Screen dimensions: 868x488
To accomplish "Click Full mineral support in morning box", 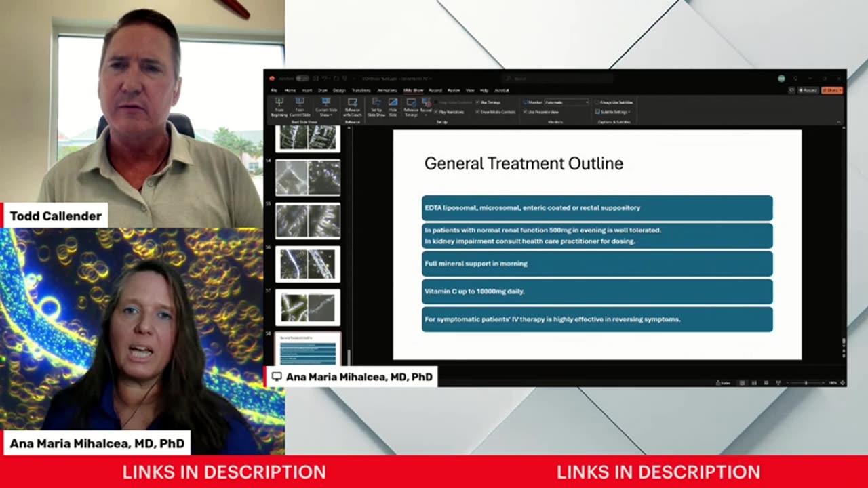I will tap(597, 264).
